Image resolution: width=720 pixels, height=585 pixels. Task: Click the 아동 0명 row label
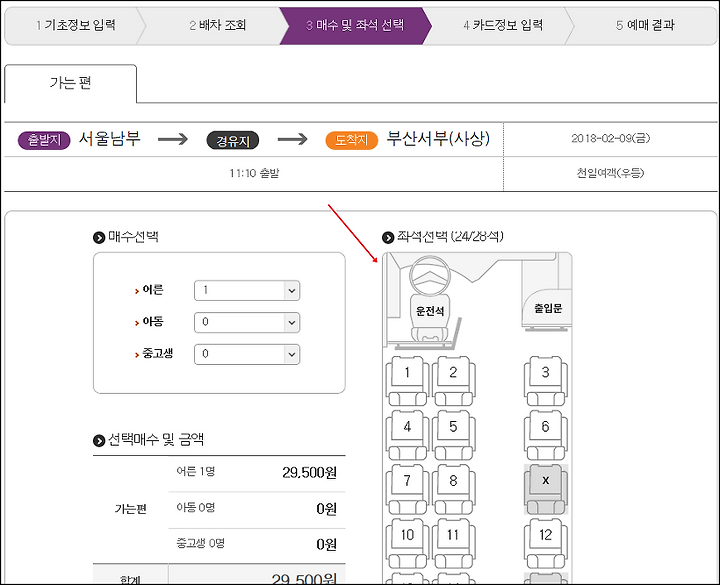tap(196, 507)
